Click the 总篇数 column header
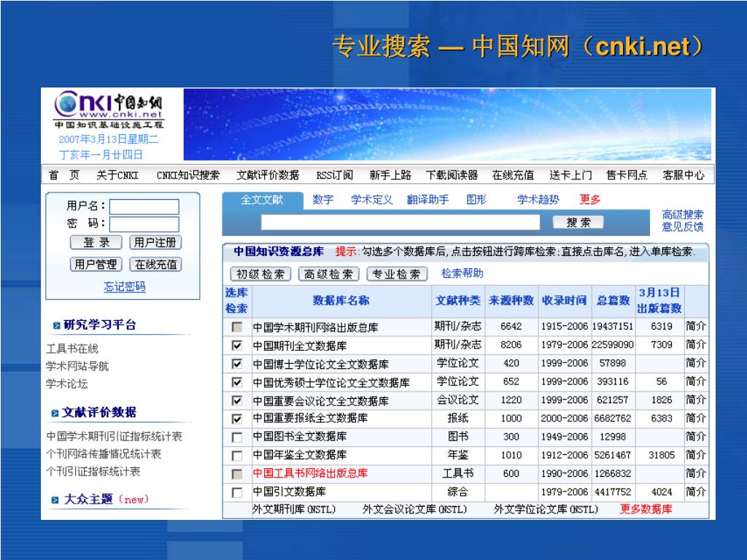 613,300
